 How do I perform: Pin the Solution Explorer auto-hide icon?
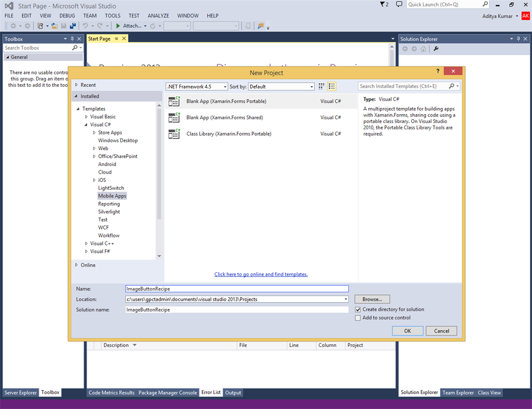point(518,39)
